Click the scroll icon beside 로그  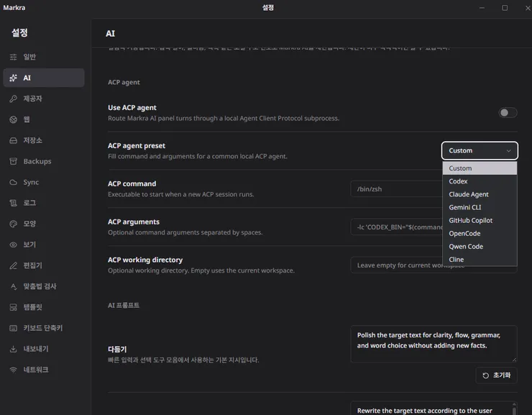point(13,203)
